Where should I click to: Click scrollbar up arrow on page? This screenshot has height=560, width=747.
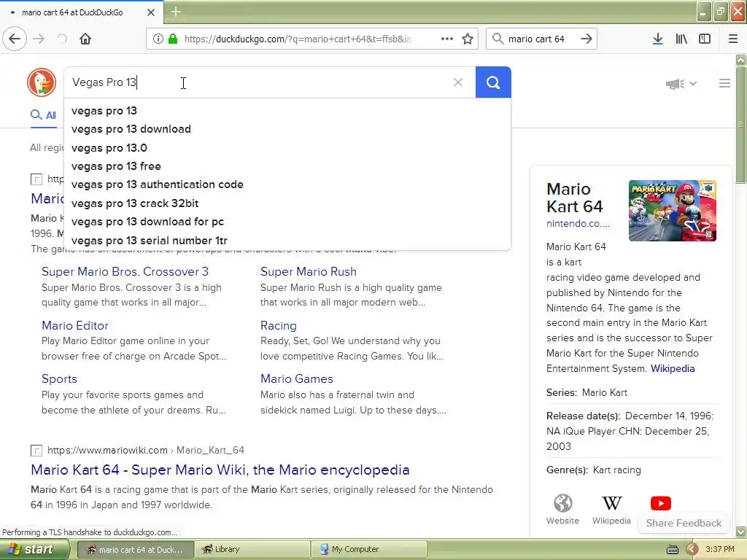741,60
